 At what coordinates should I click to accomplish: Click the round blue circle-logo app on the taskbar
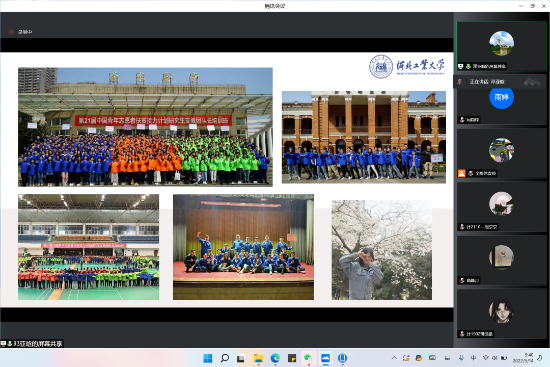point(342,358)
